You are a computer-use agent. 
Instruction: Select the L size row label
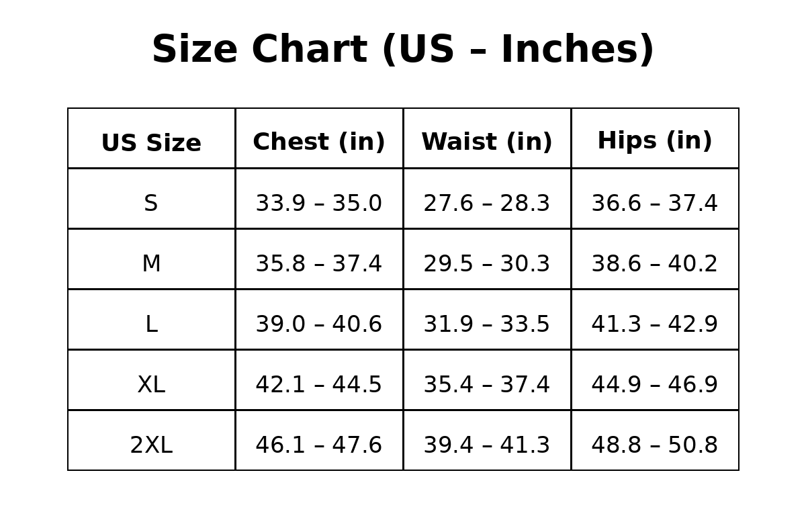pyautogui.click(x=151, y=324)
